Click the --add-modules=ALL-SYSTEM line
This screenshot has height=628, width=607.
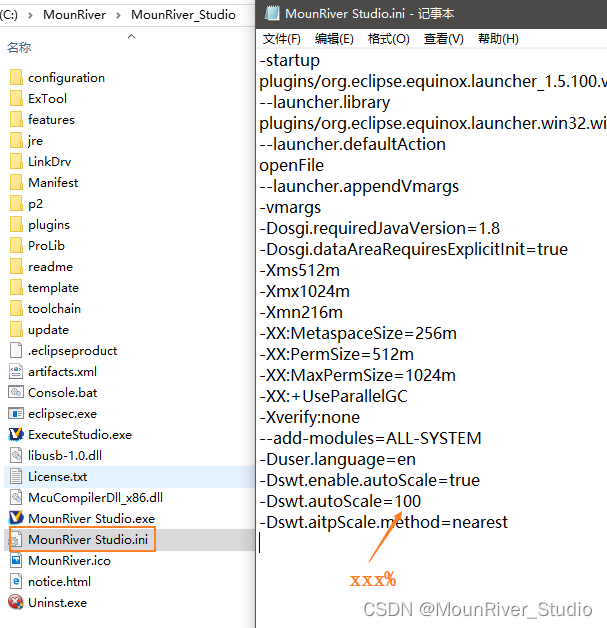pyautogui.click(x=370, y=438)
